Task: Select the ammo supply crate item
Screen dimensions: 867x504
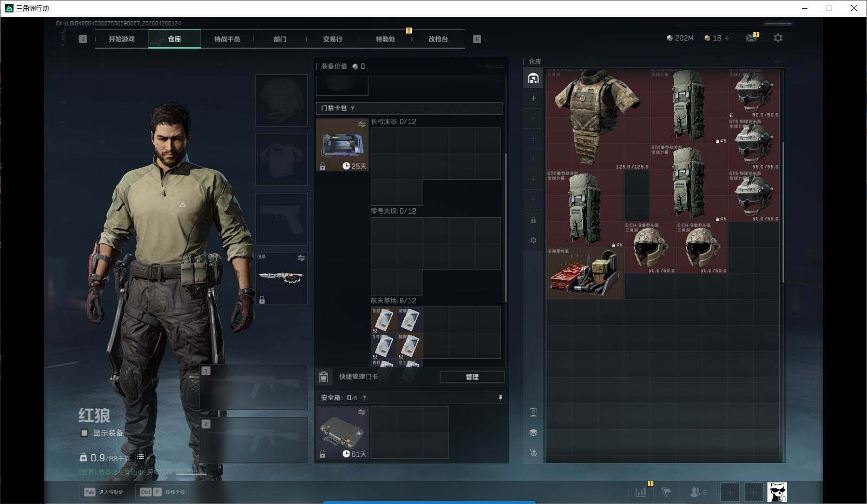Action: pos(585,274)
